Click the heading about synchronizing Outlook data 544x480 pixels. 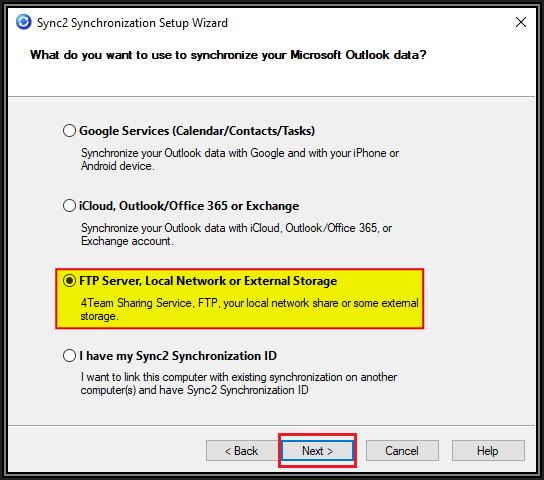pyautogui.click(x=228, y=55)
